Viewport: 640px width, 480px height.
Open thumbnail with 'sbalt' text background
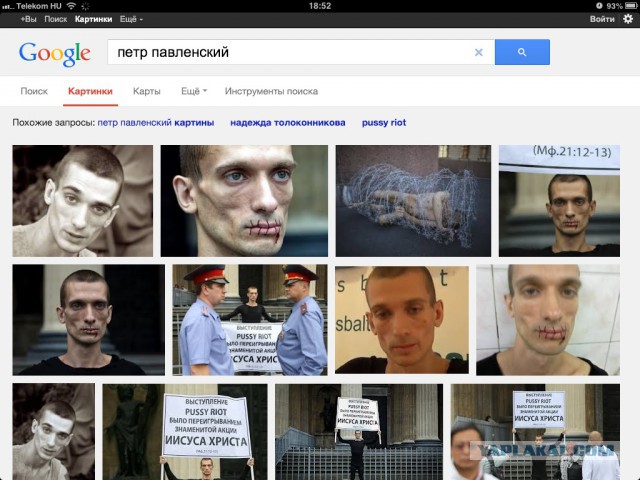402,320
